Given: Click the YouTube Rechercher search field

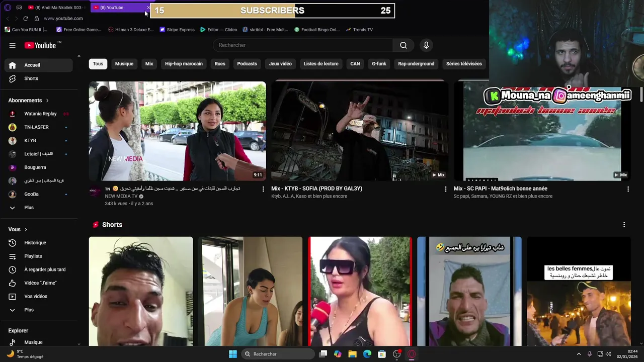Looking at the screenshot, I should [303, 45].
